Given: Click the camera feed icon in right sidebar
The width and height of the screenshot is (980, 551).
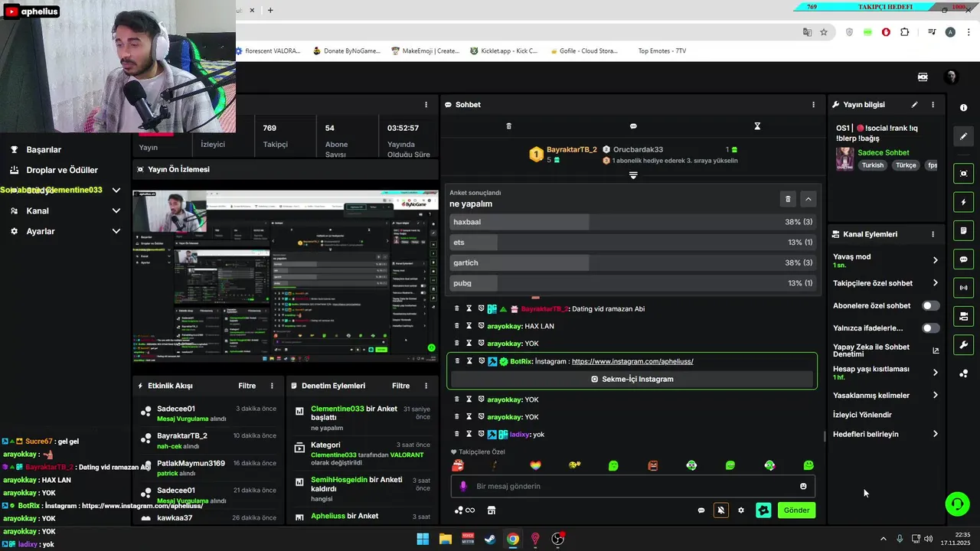Looking at the screenshot, I should 963,316.
